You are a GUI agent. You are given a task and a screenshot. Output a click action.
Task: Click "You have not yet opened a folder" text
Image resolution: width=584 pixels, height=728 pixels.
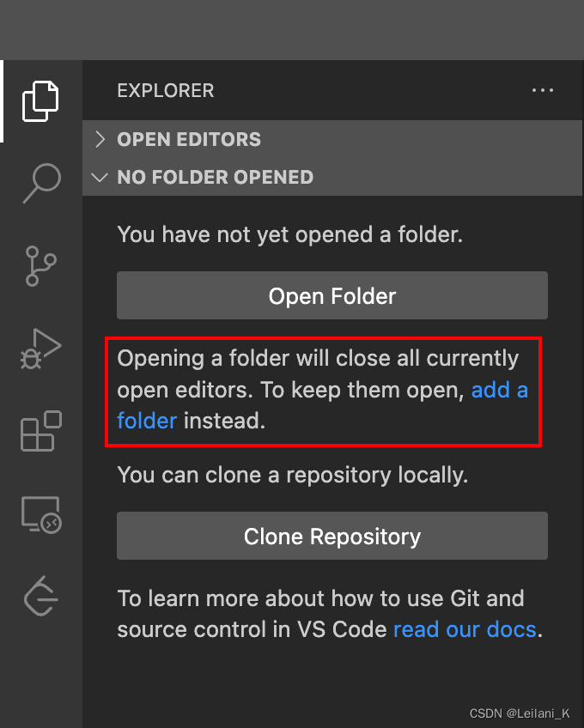[290, 234]
